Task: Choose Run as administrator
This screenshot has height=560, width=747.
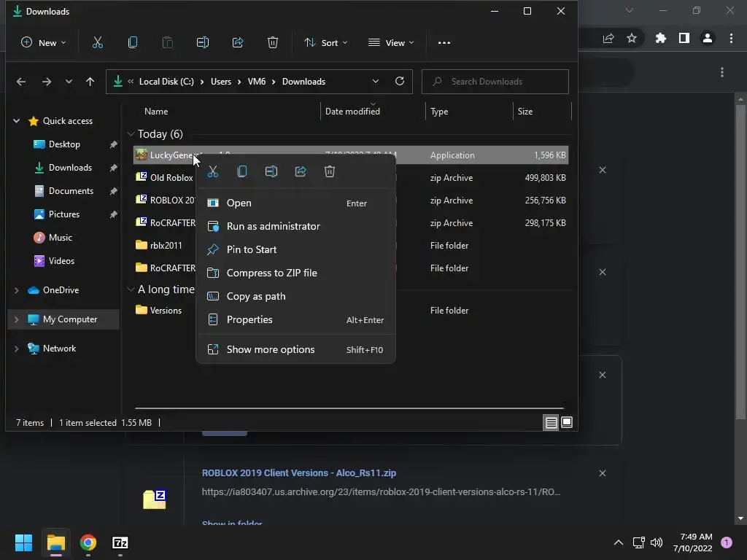Action: point(295,226)
